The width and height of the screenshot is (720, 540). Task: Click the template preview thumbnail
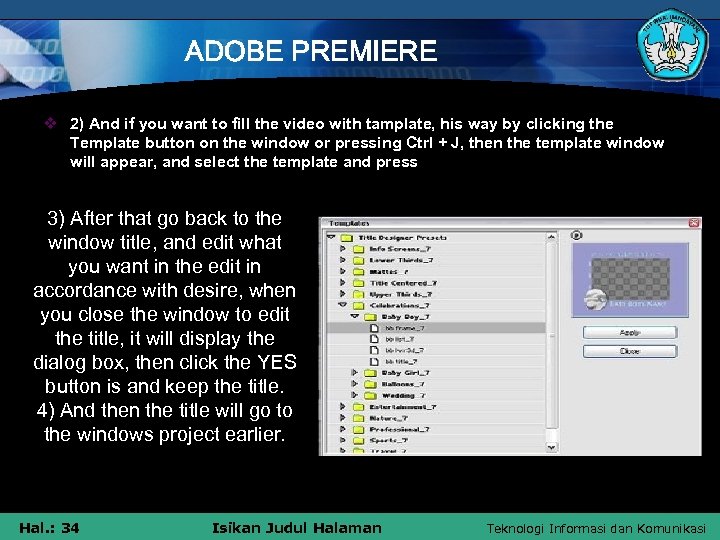click(x=630, y=280)
